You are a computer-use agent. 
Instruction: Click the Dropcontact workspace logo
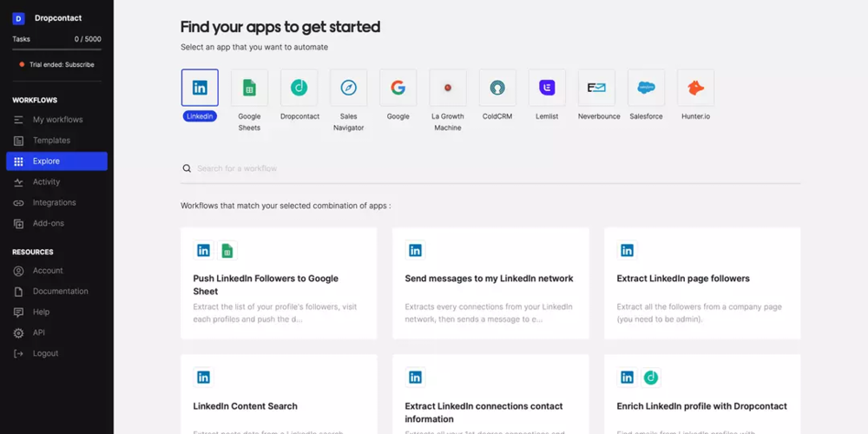18,19
